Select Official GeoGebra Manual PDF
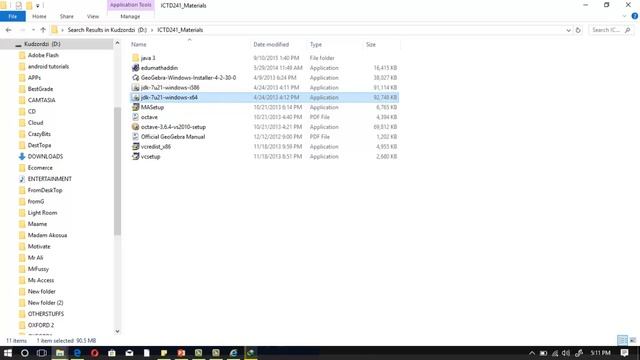 (x=173, y=137)
